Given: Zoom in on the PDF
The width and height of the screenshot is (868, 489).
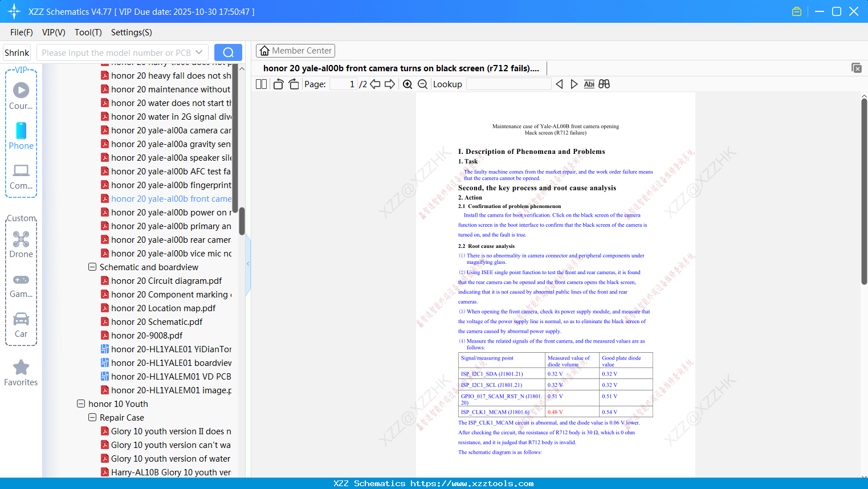Looking at the screenshot, I should [407, 84].
